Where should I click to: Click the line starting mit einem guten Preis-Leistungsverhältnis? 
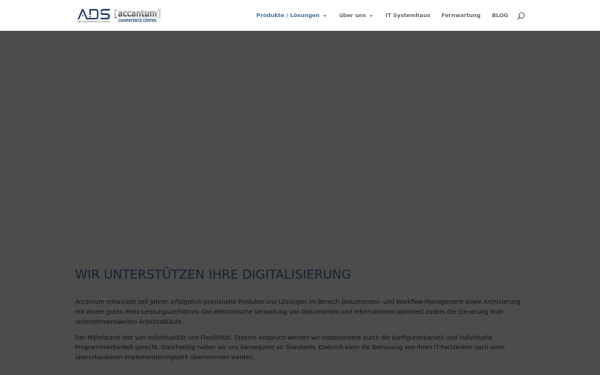click(x=289, y=312)
